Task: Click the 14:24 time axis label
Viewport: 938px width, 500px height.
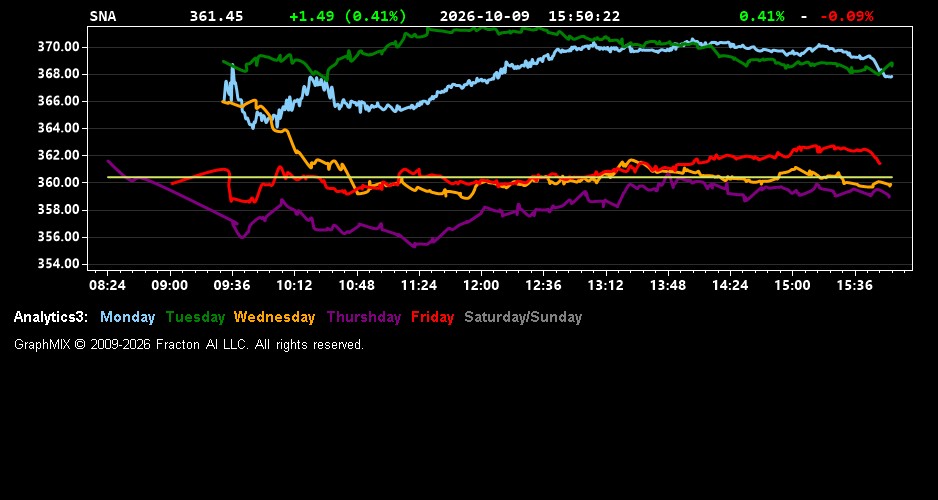Action: [x=730, y=285]
